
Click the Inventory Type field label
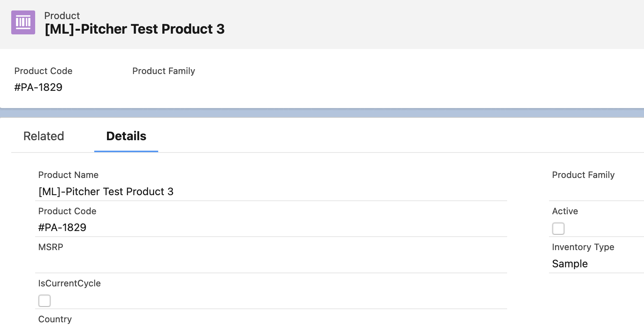click(x=583, y=247)
